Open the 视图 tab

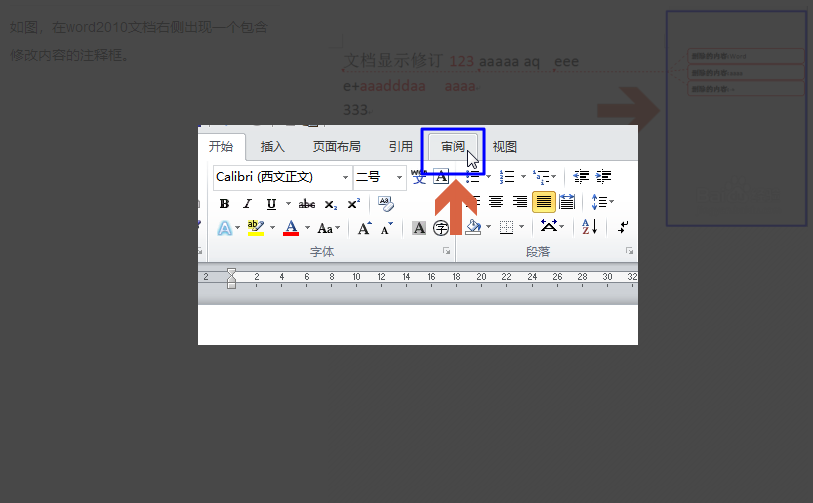(x=504, y=147)
